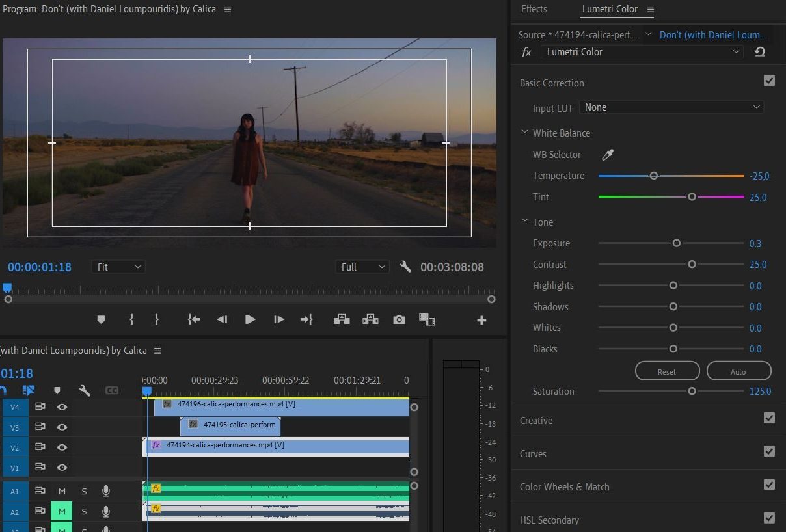786x532 pixels.
Task: Go to Out point
Action: coord(306,319)
